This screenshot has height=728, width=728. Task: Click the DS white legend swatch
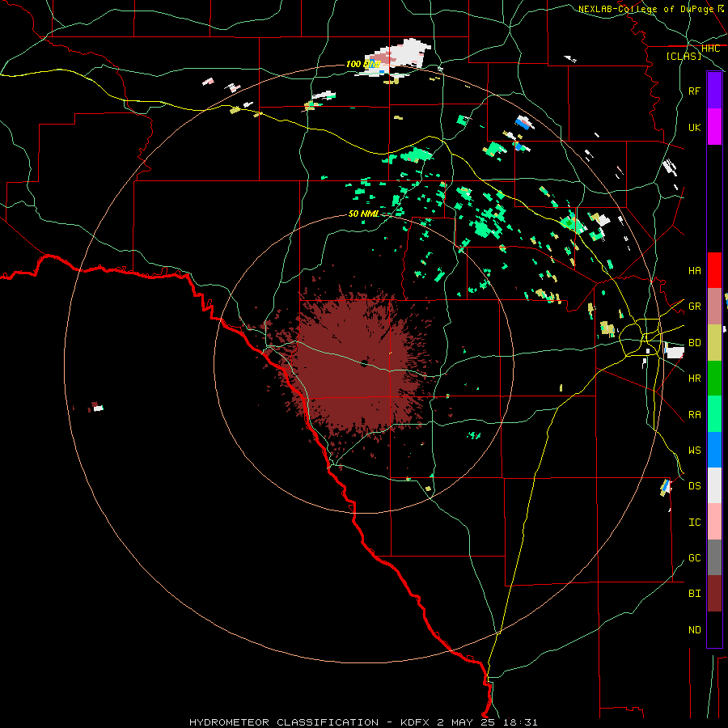pyautogui.click(x=714, y=485)
